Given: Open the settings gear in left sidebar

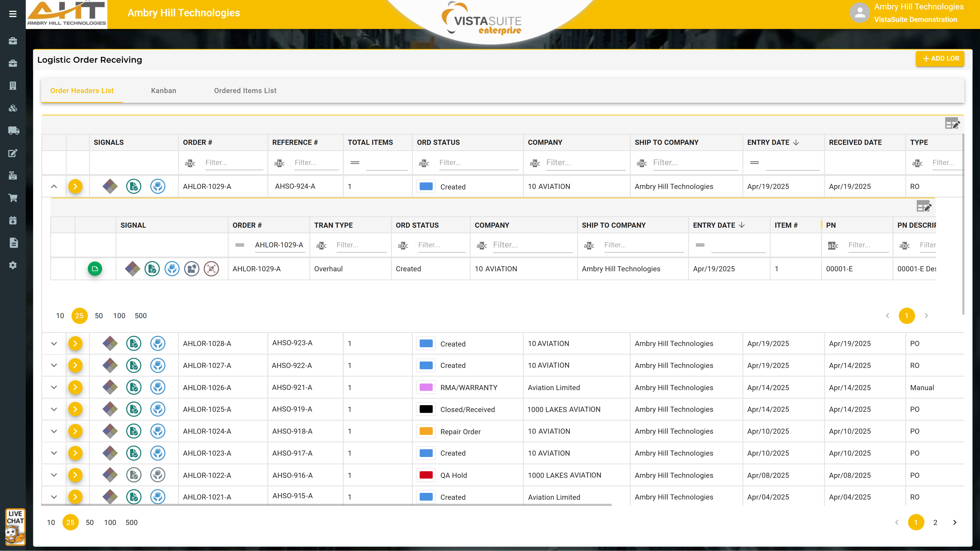Looking at the screenshot, I should 13,265.
